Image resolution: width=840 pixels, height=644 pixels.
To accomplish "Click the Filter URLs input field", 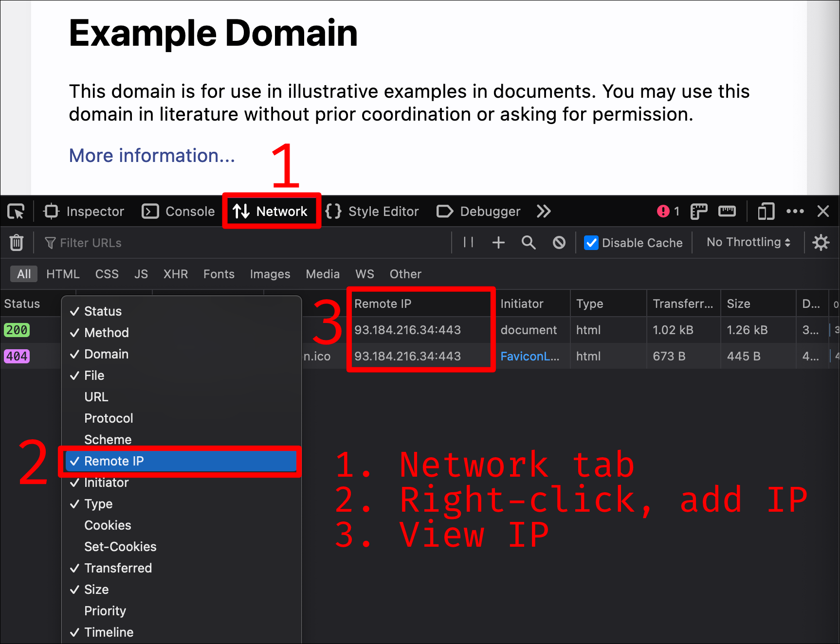I will pos(243,243).
